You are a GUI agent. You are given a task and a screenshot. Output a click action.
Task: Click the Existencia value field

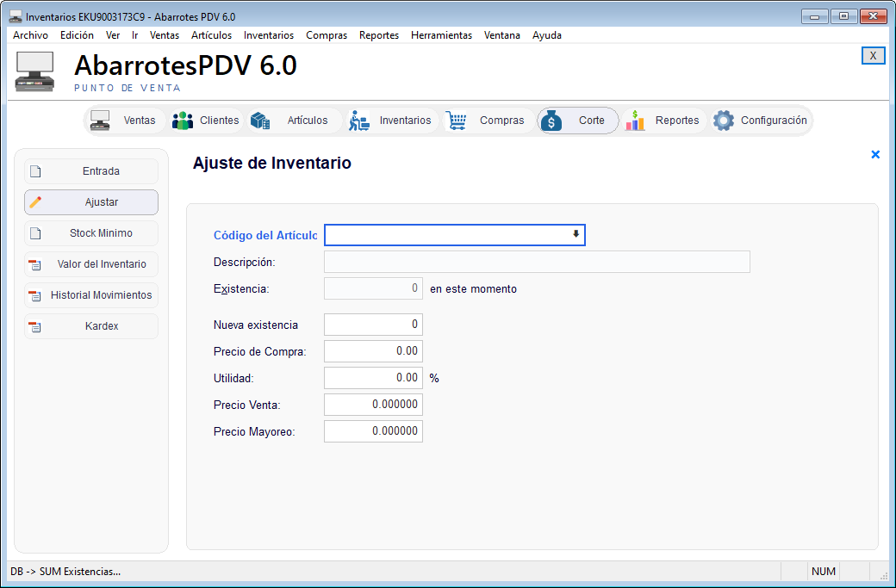click(373, 288)
